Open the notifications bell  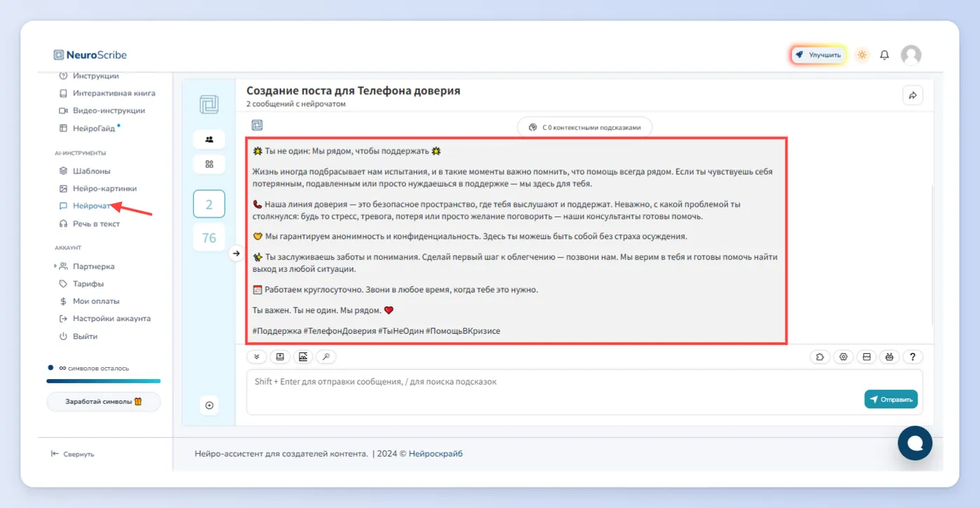[x=885, y=55]
